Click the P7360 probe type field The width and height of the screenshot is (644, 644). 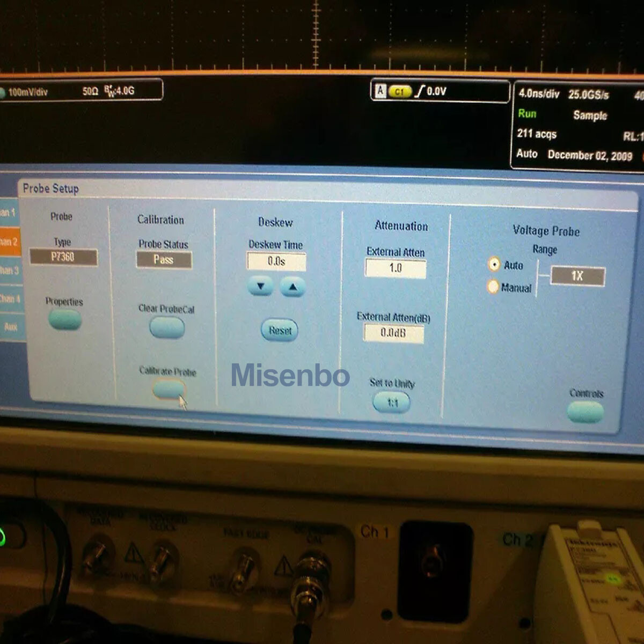(x=63, y=257)
